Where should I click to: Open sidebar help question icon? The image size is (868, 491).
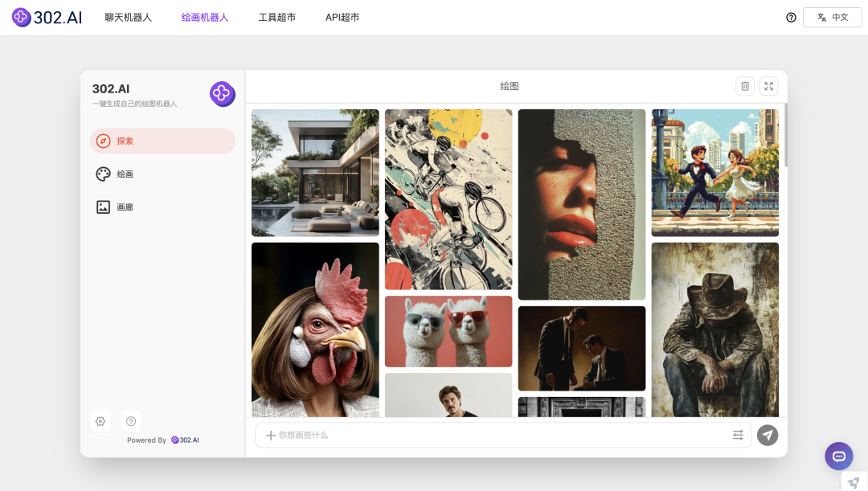point(131,421)
